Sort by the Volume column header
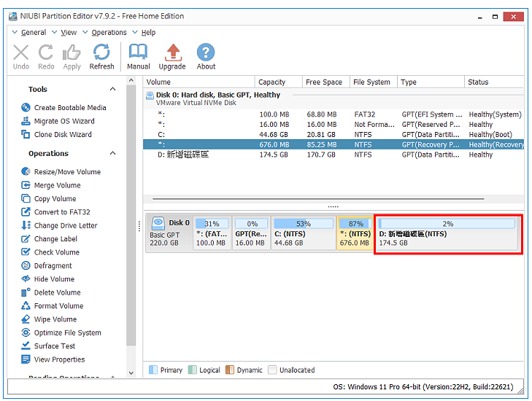 (198, 82)
